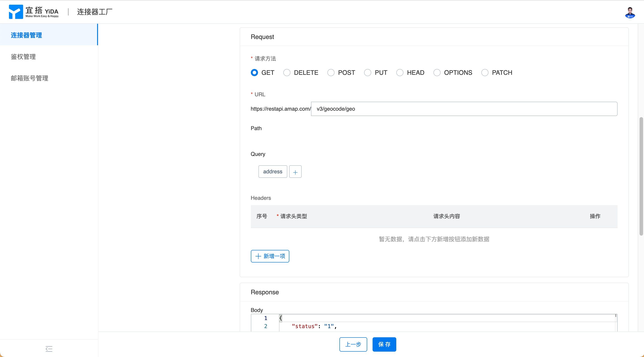Select the PUT request method

tap(367, 73)
